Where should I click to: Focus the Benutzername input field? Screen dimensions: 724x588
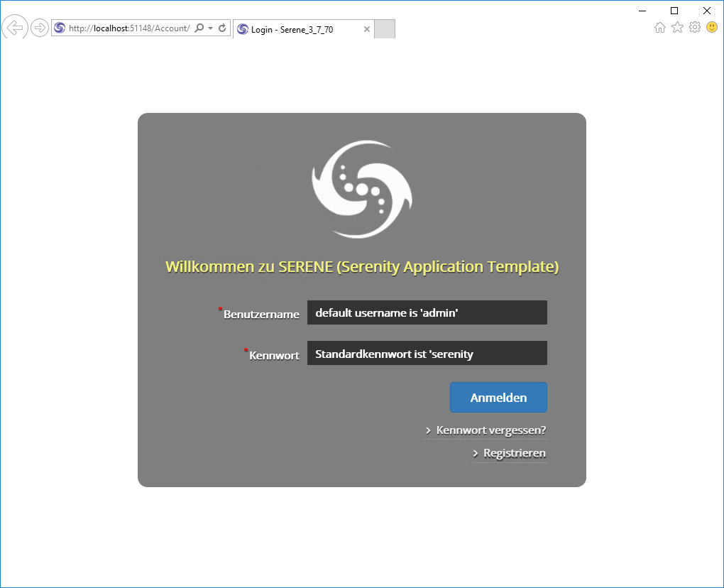coord(427,312)
